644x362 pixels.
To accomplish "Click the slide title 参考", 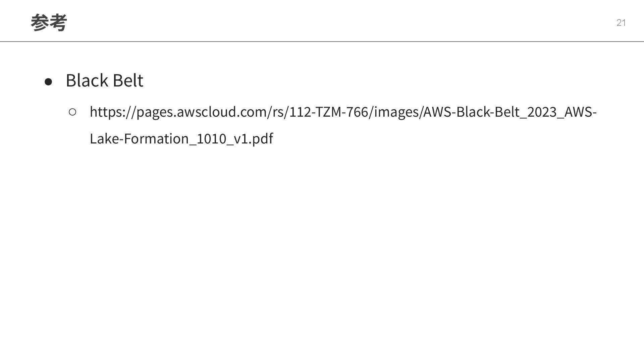I will pyautogui.click(x=49, y=23).
